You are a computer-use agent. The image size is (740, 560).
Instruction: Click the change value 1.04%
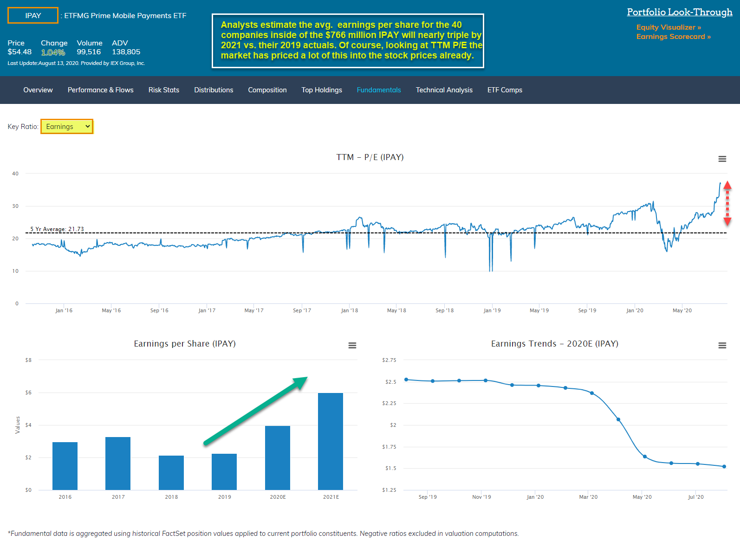pos(53,52)
